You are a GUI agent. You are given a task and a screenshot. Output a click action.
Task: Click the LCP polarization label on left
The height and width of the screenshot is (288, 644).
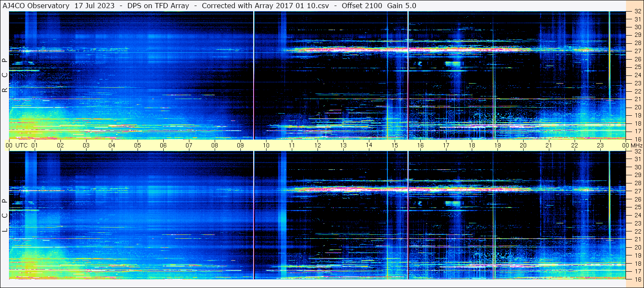(5, 216)
